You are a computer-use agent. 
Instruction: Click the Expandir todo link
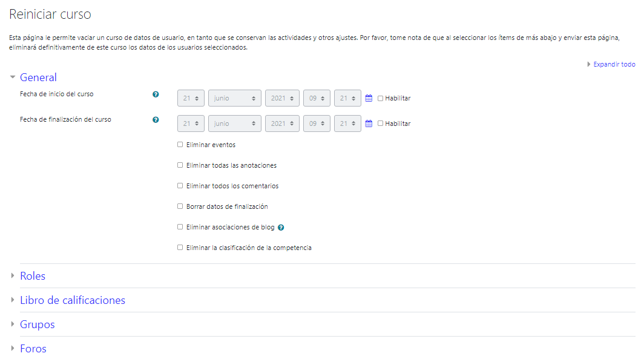click(x=614, y=64)
